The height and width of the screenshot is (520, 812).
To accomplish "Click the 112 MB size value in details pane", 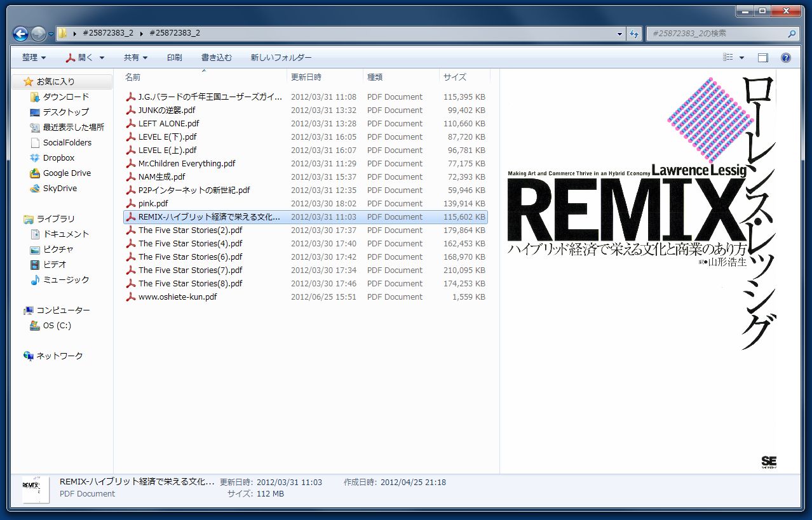I will coord(269,493).
